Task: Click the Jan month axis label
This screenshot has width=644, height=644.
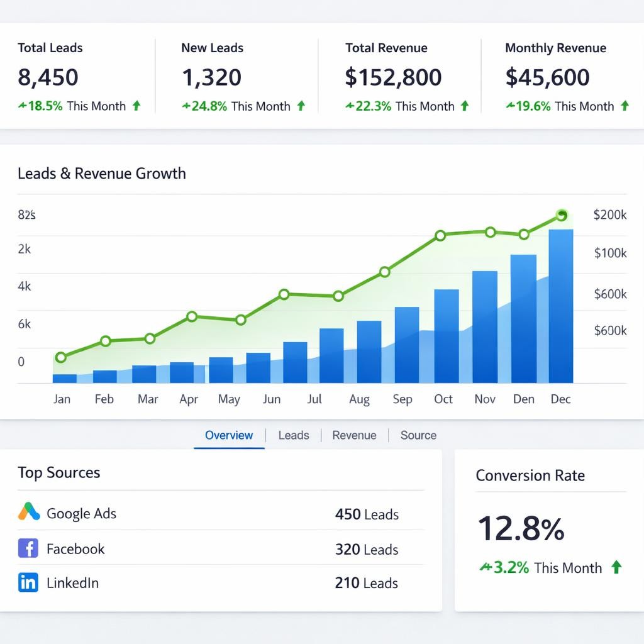Action: point(62,399)
